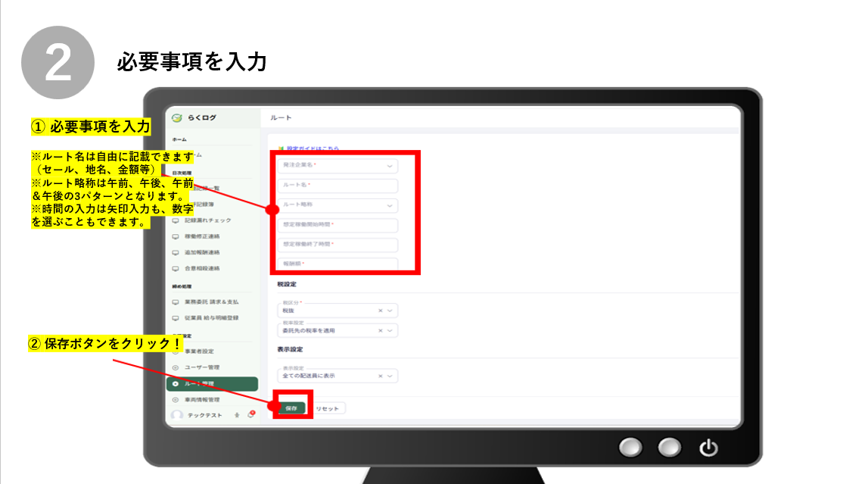Screen dimensions: 868x484
Task: Clear the 税区分 selection with the X icon
Action: (381, 311)
